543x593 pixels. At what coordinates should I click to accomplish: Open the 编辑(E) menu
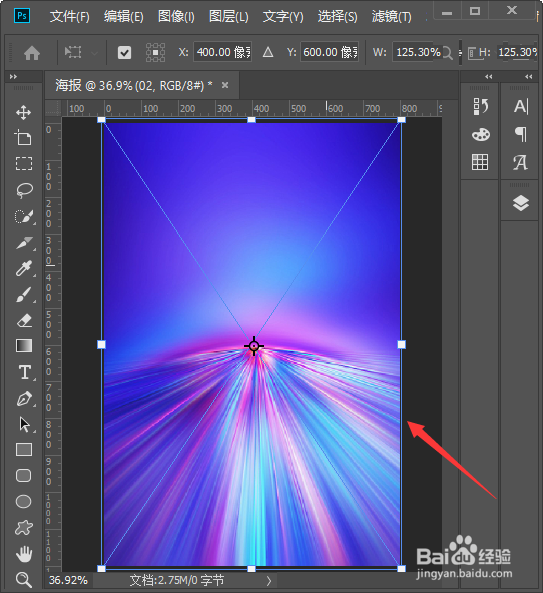coord(124,17)
